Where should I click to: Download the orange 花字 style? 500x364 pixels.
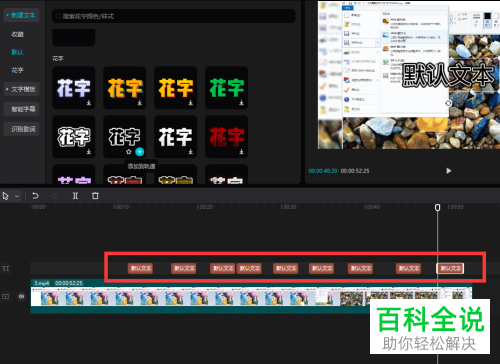click(140, 103)
